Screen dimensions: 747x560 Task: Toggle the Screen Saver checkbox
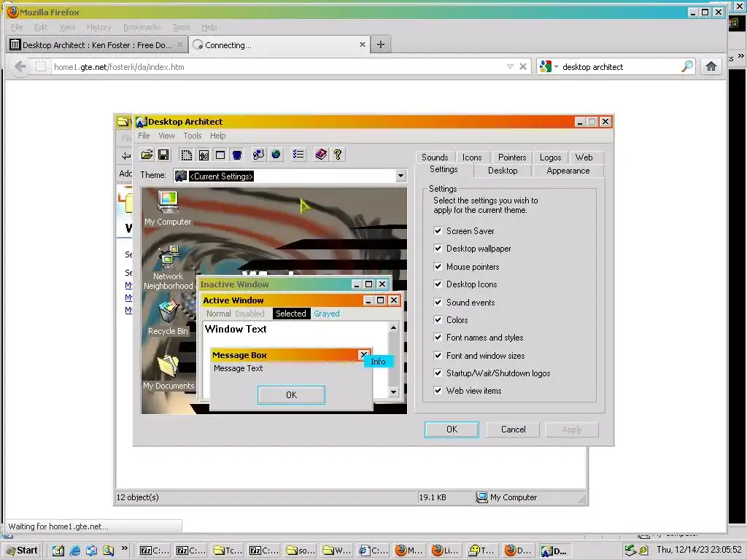(x=438, y=231)
